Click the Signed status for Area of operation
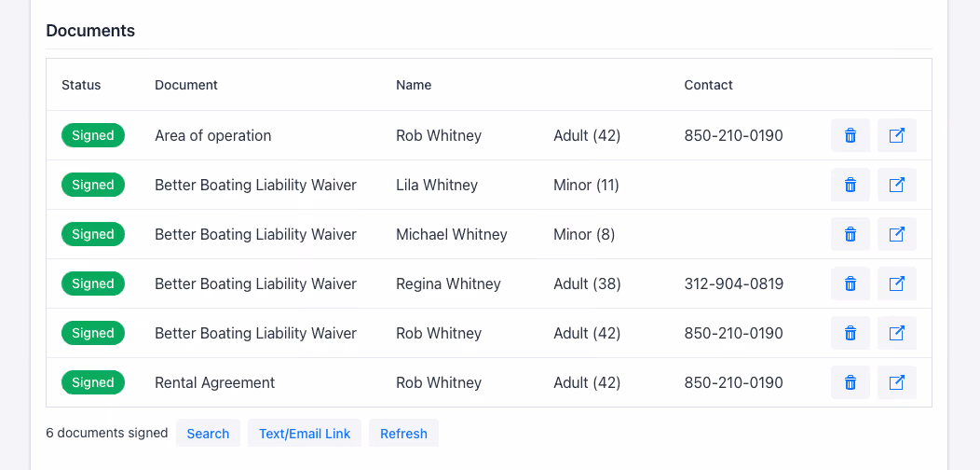 pyautogui.click(x=93, y=135)
